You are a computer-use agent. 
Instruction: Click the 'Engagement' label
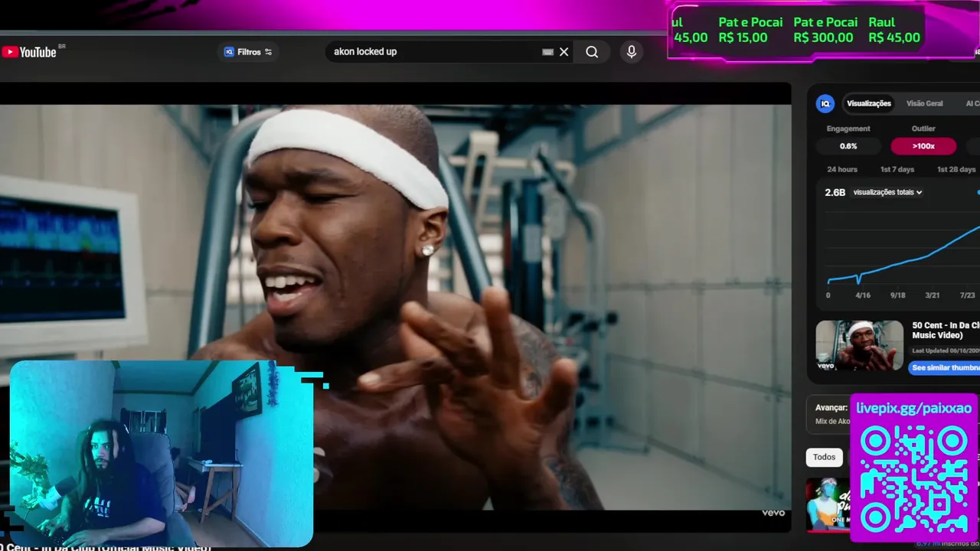coord(848,129)
